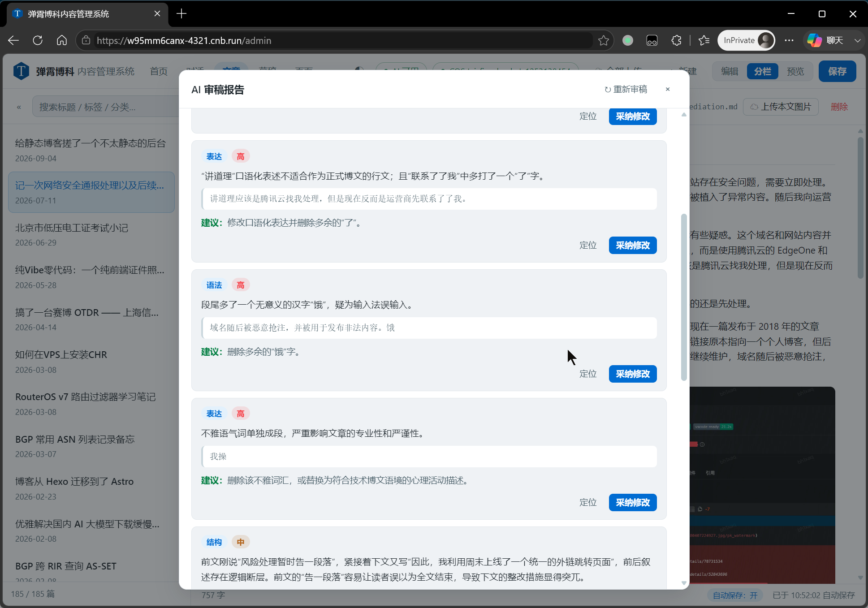The image size is (868, 608).
Task: Click the green circular extension icon in toolbar
Action: (627, 40)
